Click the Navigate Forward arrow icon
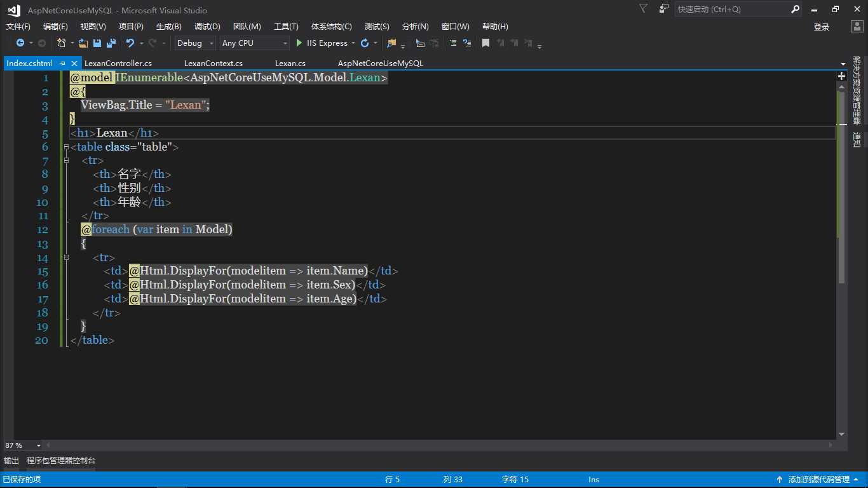 (42, 43)
